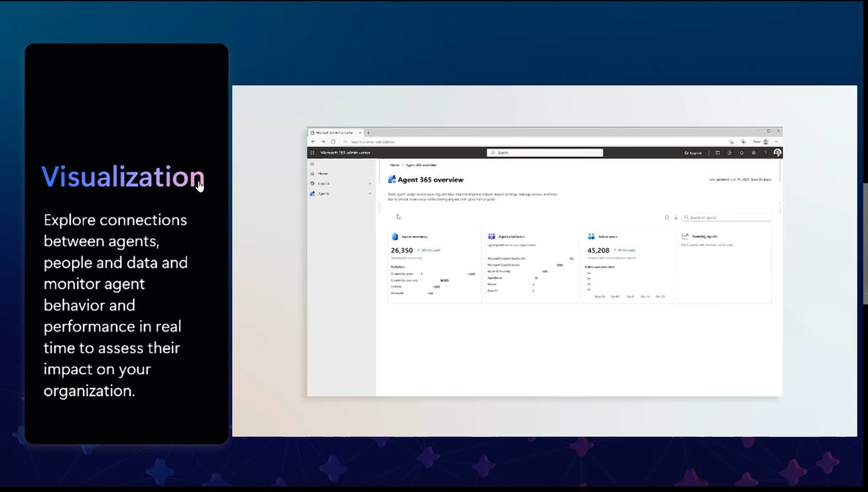Select the Microsoft 365 admin center tab
Image resolution: width=868 pixels, height=492 pixels.
tap(335, 133)
